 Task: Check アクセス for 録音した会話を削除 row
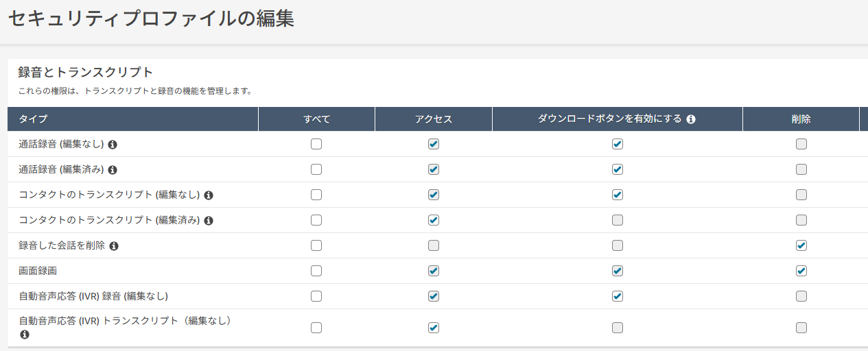coord(433,245)
